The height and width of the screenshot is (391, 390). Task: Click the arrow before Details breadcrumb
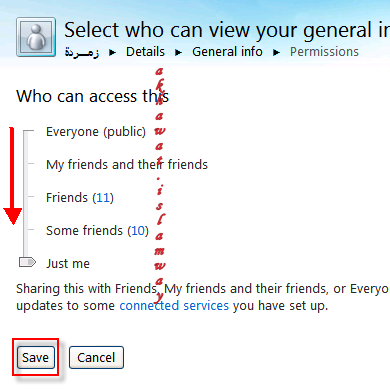pyautogui.click(x=113, y=52)
